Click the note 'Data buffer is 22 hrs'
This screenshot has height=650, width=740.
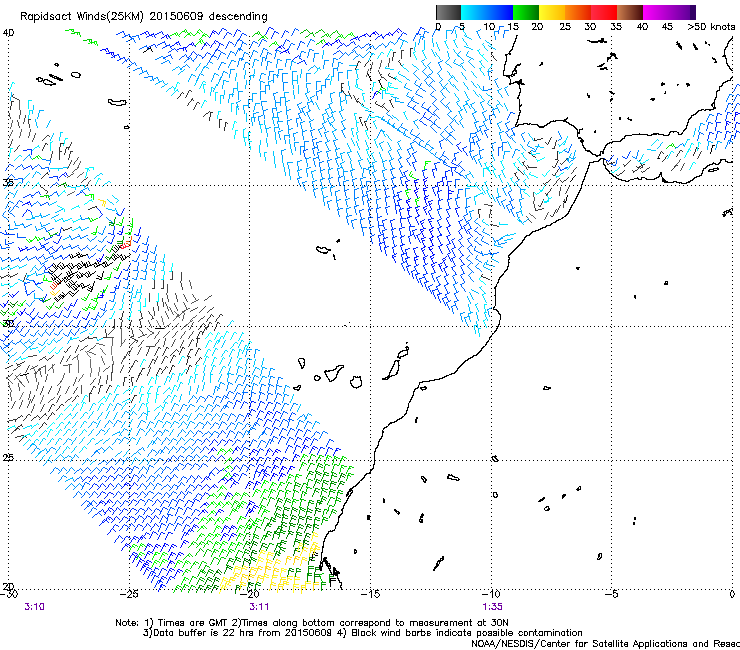pyautogui.click(x=202, y=633)
